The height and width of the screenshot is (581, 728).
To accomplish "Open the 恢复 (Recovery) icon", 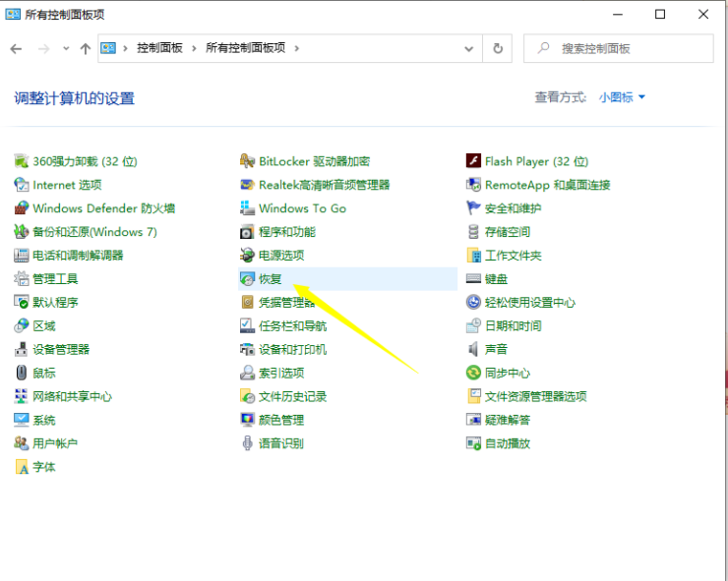I will (x=248, y=279).
